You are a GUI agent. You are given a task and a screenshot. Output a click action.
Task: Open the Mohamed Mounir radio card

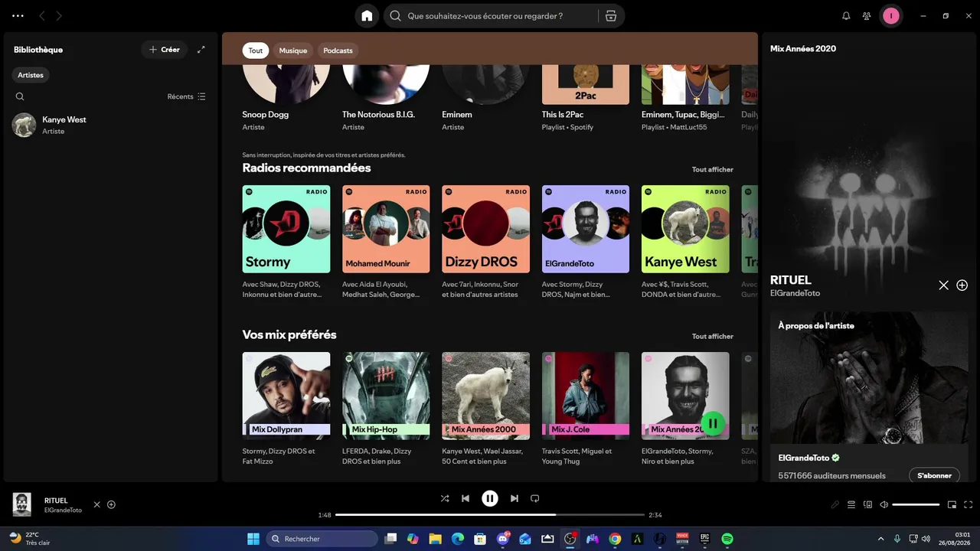386,243
